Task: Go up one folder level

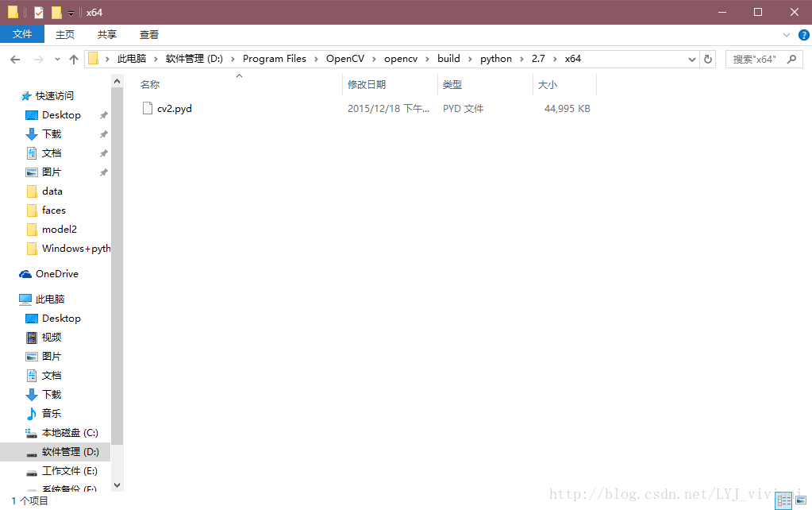Action: click(74, 60)
